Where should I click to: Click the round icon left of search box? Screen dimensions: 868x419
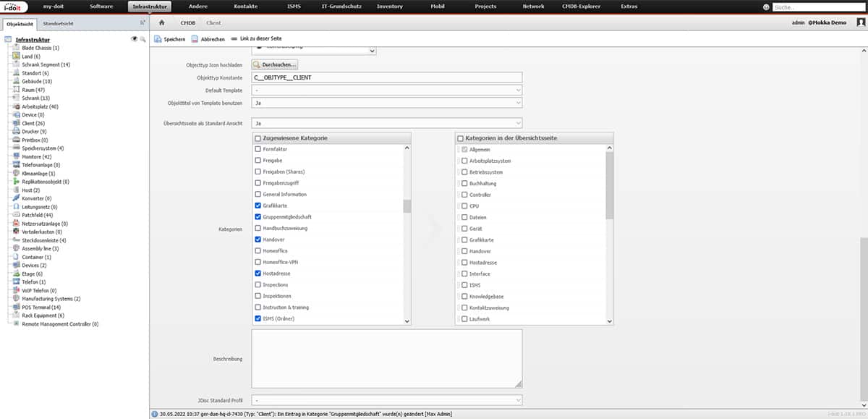tap(766, 7)
